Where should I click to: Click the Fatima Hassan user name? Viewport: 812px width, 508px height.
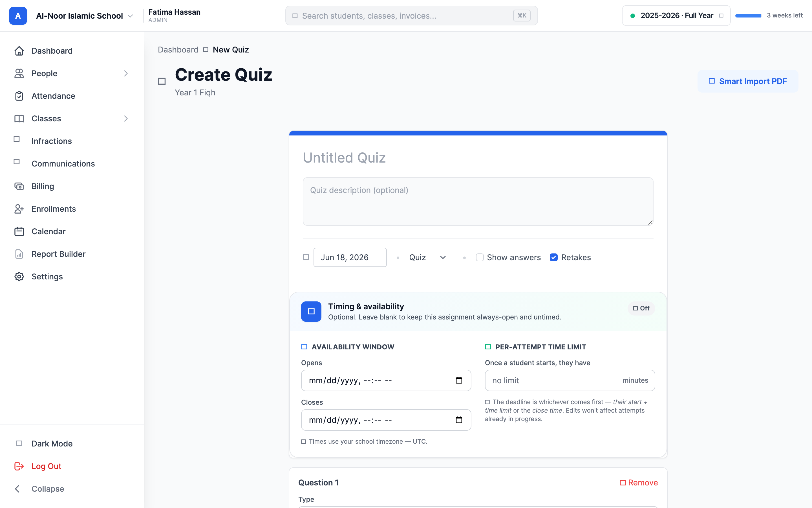[174, 12]
